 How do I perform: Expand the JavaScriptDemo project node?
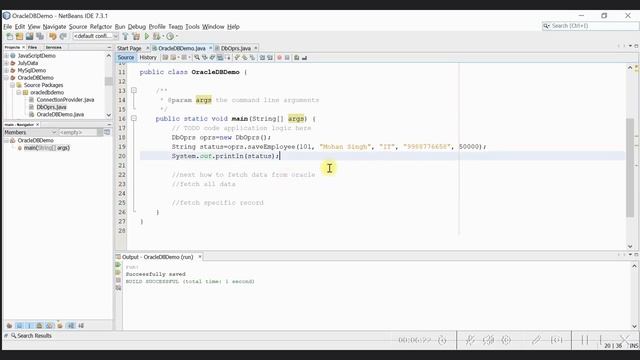(x=7, y=56)
